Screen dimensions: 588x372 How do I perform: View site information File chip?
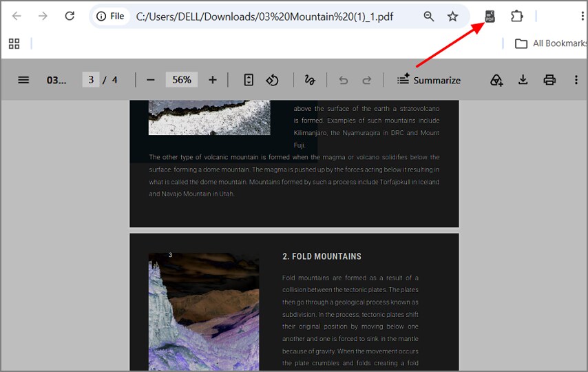(110, 16)
